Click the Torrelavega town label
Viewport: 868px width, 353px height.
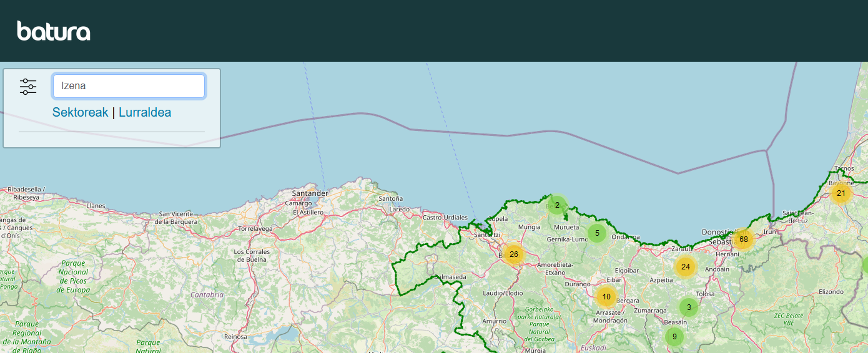pyautogui.click(x=256, y=229)
